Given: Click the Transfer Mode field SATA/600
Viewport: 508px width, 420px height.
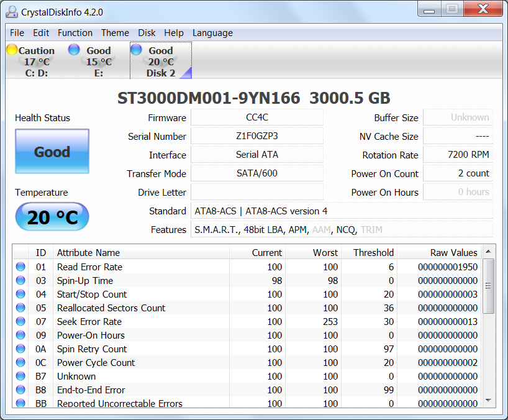Looking at the screenshot, I should point(257,173).
